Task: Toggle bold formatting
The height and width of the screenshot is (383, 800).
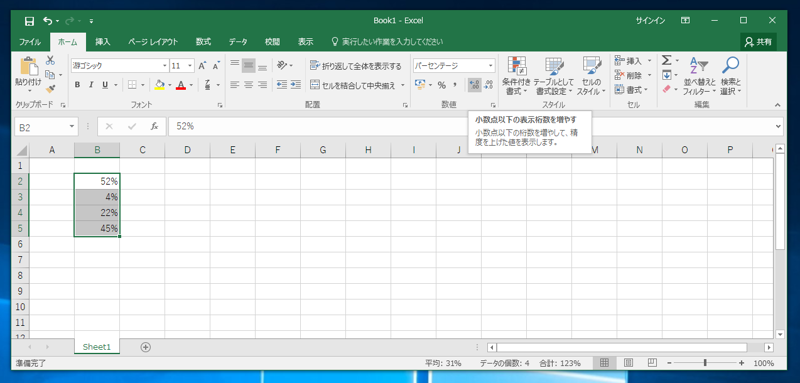Action: pyautogui.click(x=77, y=85)
